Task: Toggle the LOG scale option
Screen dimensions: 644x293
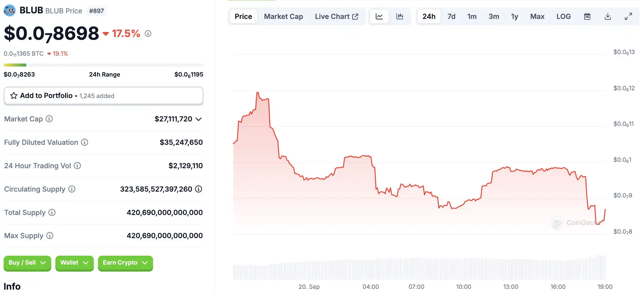Action: click(x=564, y=16)
